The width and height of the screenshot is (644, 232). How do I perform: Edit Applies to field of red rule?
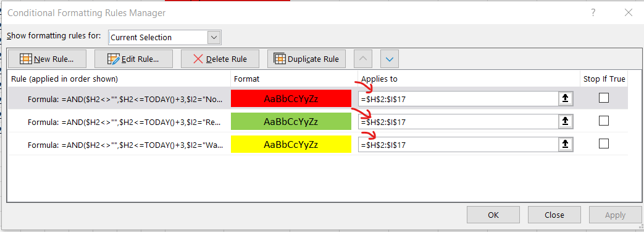458,99
